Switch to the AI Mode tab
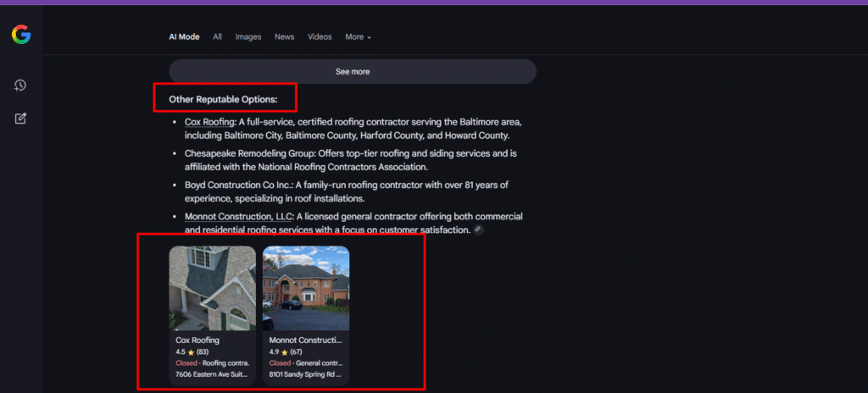 tap(184, 37)
